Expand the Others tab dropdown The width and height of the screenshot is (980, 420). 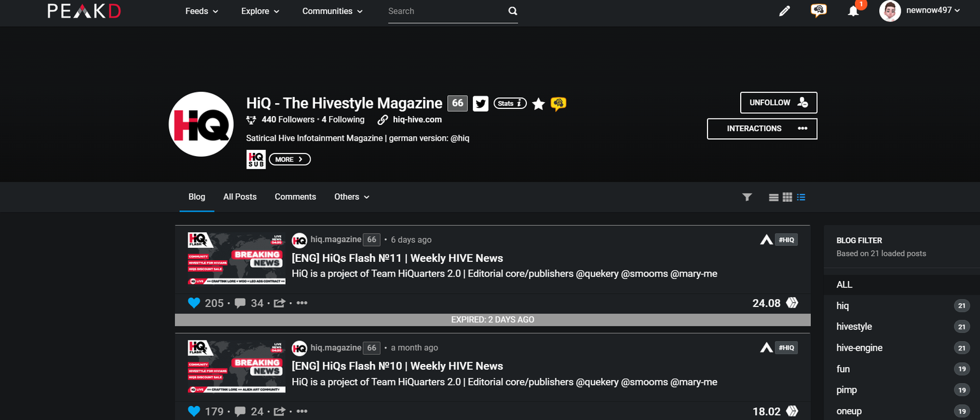352,197
